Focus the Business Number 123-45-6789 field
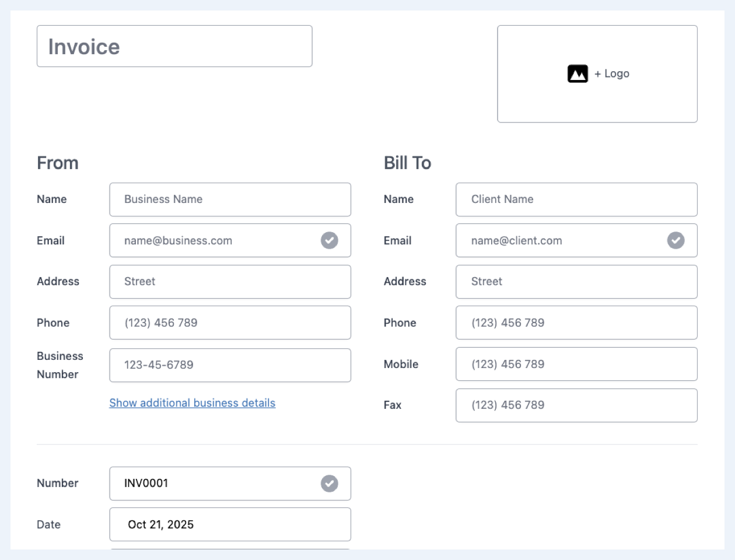735x560 pixels. pos(230,365)
